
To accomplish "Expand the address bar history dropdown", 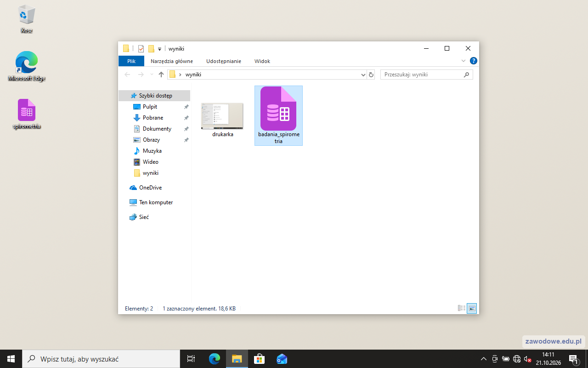I will (x=363, y=75).
